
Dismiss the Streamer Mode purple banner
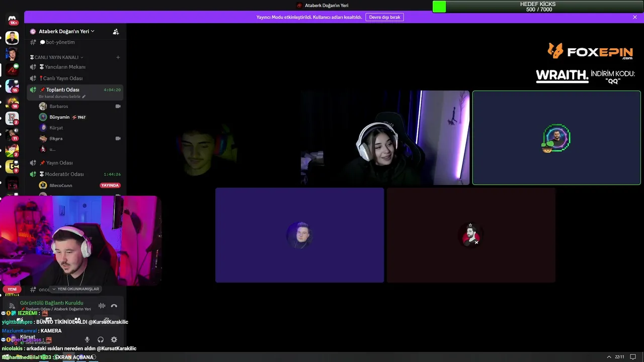tap(635, 17)
